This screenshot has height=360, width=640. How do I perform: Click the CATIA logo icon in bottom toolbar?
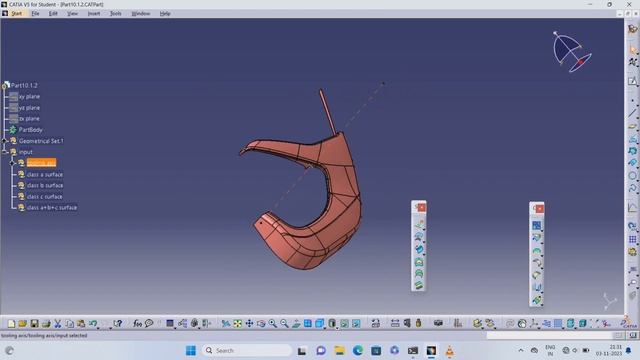tap(629, 322)
